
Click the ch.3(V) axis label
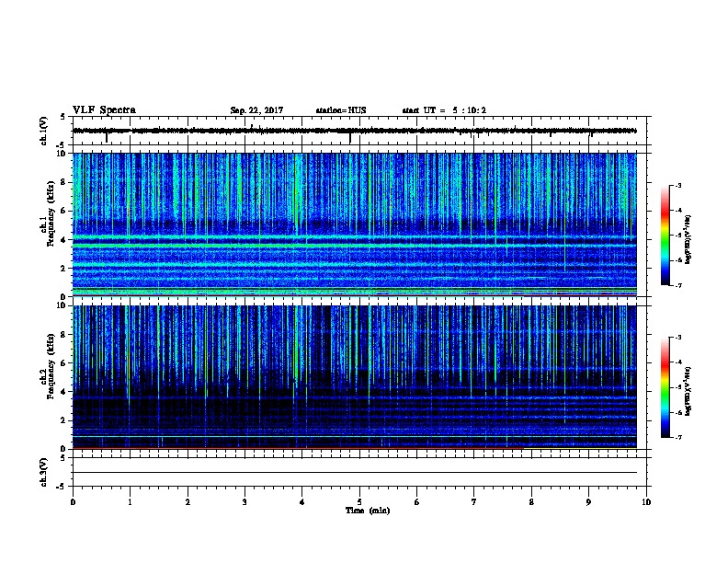[x=44, y=472]
